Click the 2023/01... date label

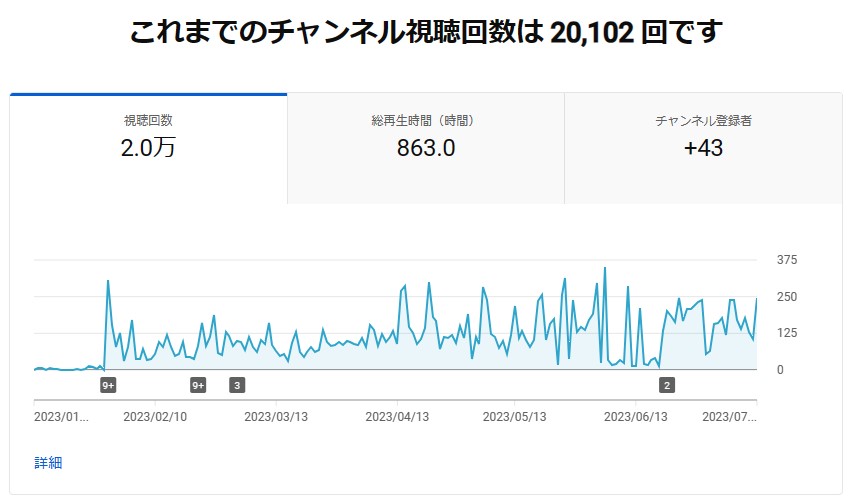[x=61, y=417]
